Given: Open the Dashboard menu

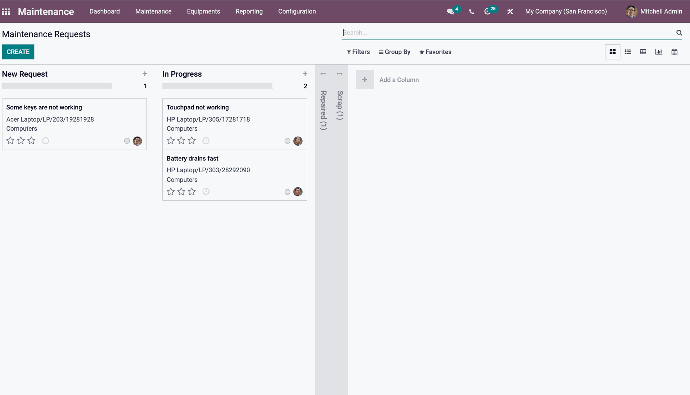Looking at the screenshot, I should (105, 12).
